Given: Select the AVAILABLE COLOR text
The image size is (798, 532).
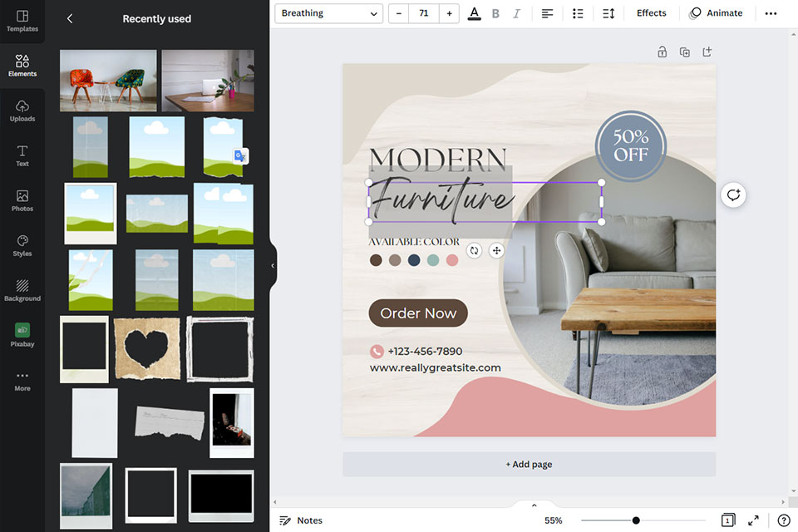Looking at the screenshot, I should [414, 242].
